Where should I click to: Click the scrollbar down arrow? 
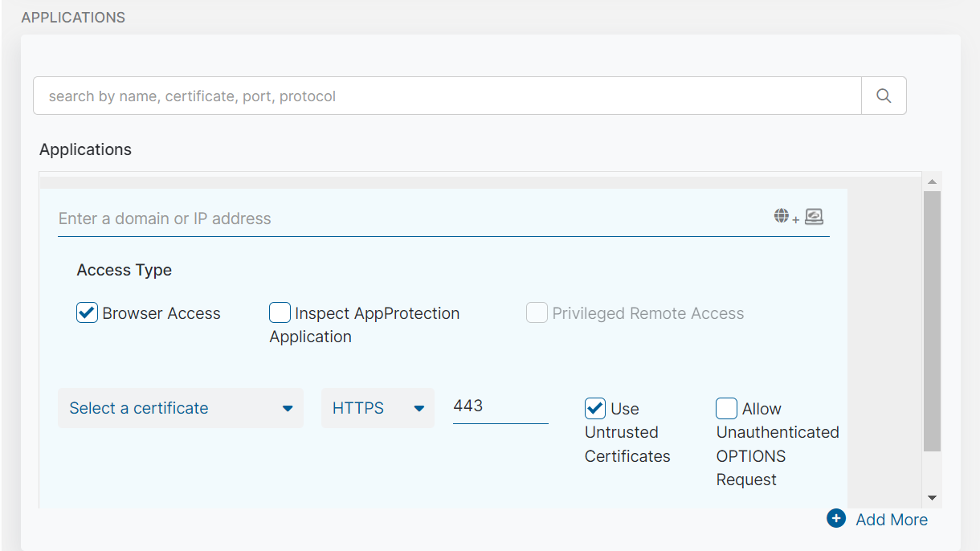[x=933, y=496]
